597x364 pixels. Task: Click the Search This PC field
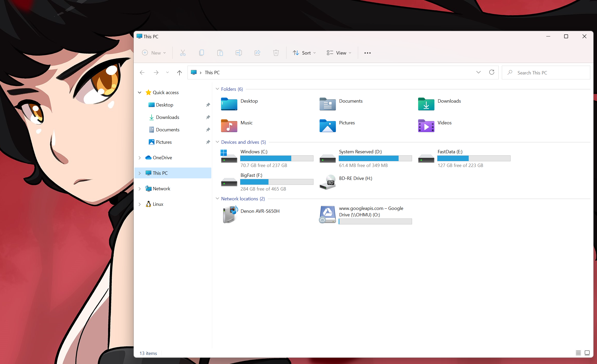click(x=546, y=73)
